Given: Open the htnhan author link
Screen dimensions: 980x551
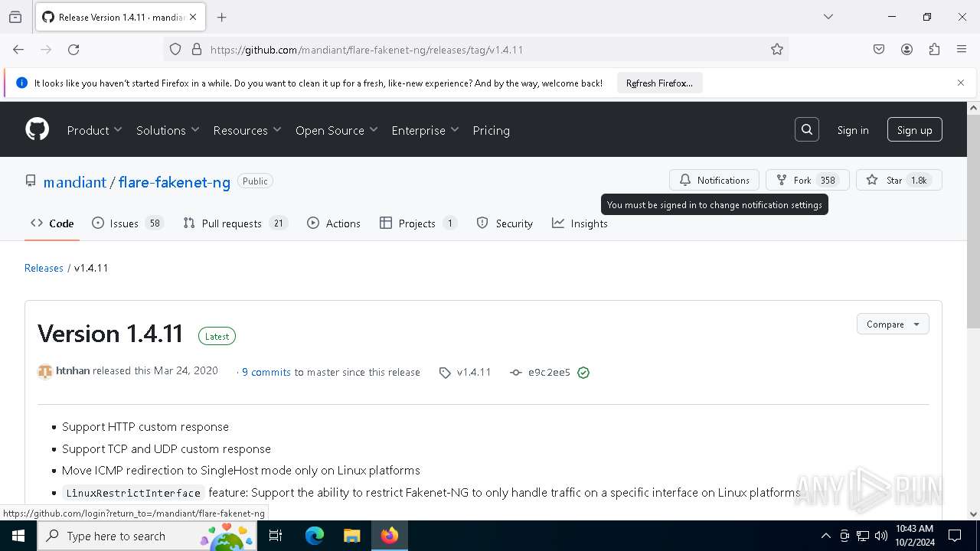Looking at the screenshot, I should click(73, 370).
